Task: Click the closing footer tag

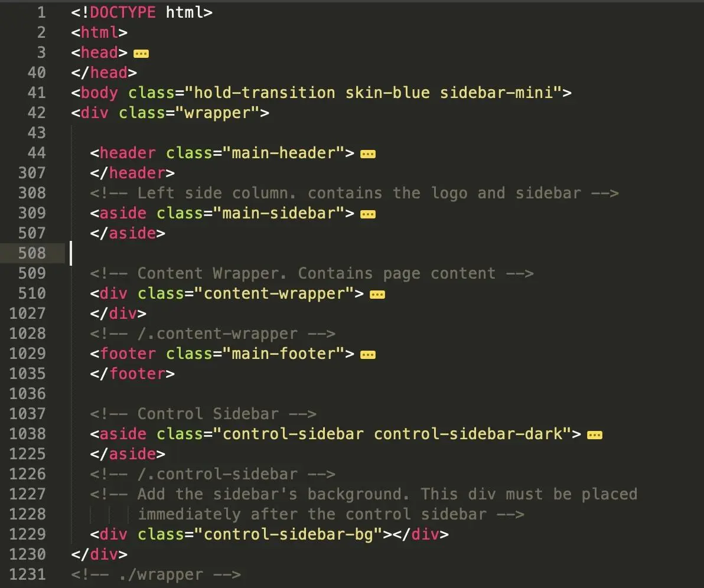Action: coord(132,374)
